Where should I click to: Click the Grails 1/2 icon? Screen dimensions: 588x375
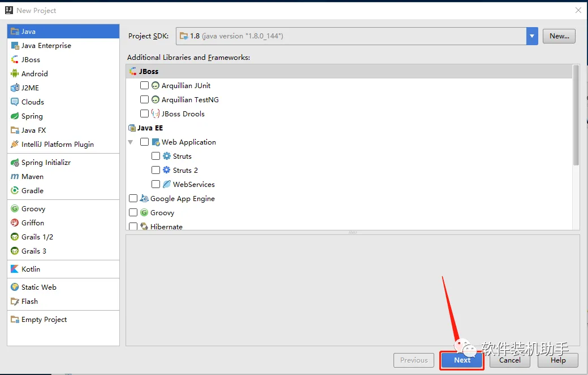pos(15,237)
